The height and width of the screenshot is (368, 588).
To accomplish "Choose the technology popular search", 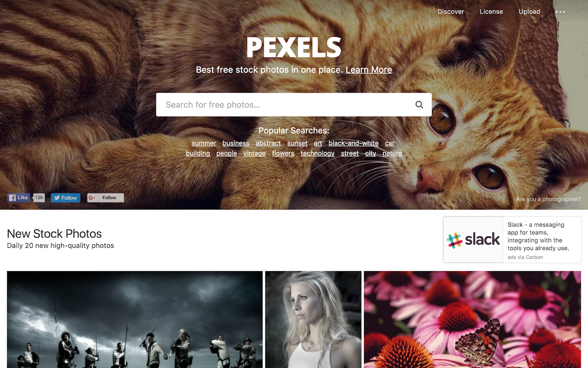I will [317, 153].
